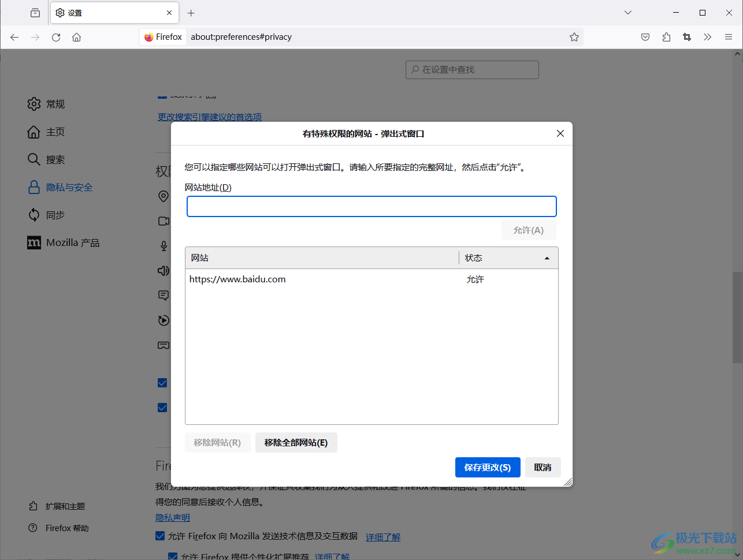Open recent browsing tab view icon

35,13
